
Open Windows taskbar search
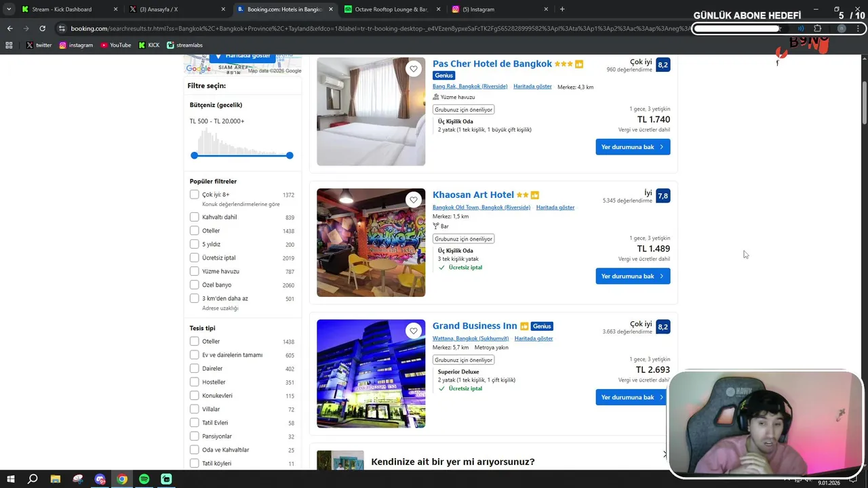[x=33, y=479]
